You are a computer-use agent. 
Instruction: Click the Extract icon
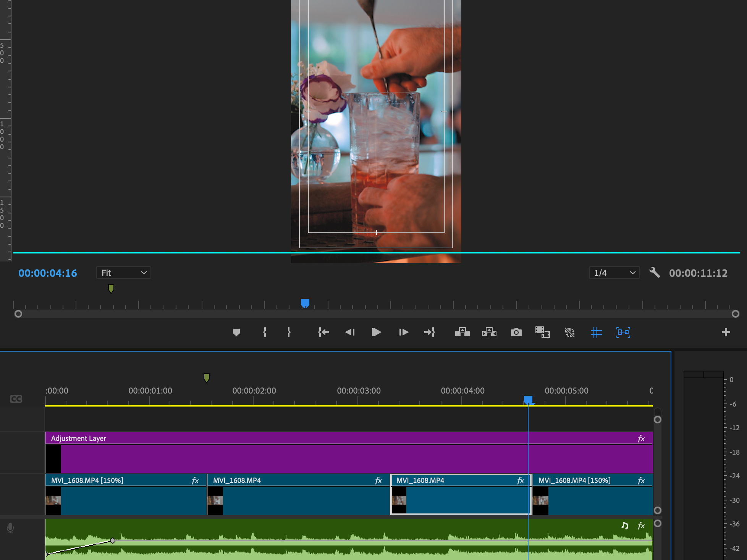489,332
